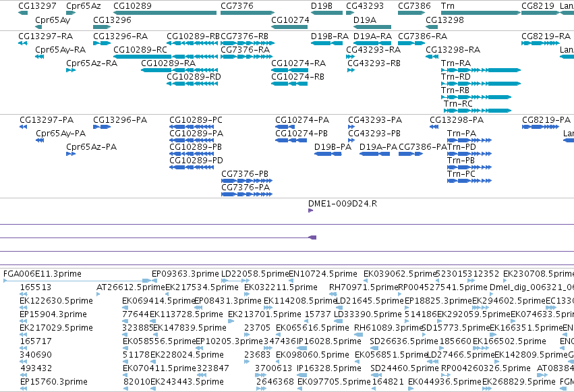Select the CG43293-RA transcript label
The image size is (574, 392).
point(374,50)
